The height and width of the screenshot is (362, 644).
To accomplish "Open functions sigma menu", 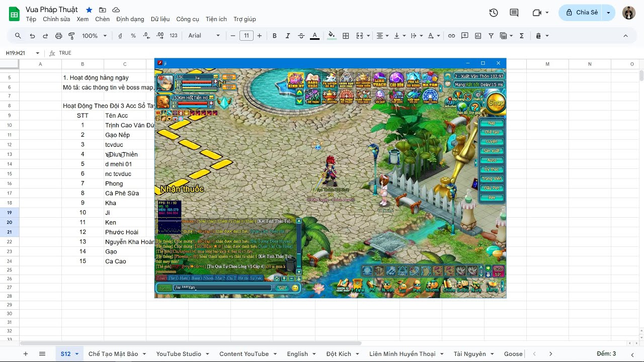I will point(521,36).
